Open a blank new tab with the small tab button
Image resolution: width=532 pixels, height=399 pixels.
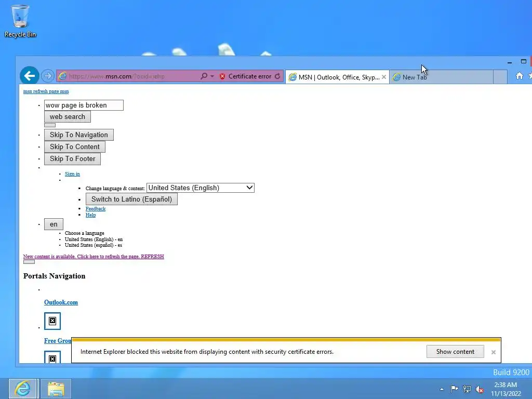click(500, 77)
